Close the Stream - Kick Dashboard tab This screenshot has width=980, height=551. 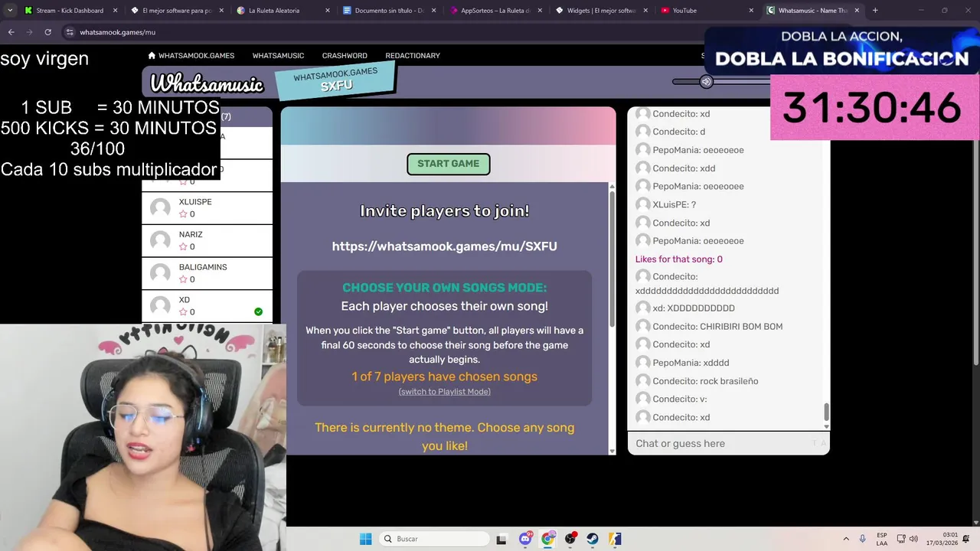[x=115, y=11]
